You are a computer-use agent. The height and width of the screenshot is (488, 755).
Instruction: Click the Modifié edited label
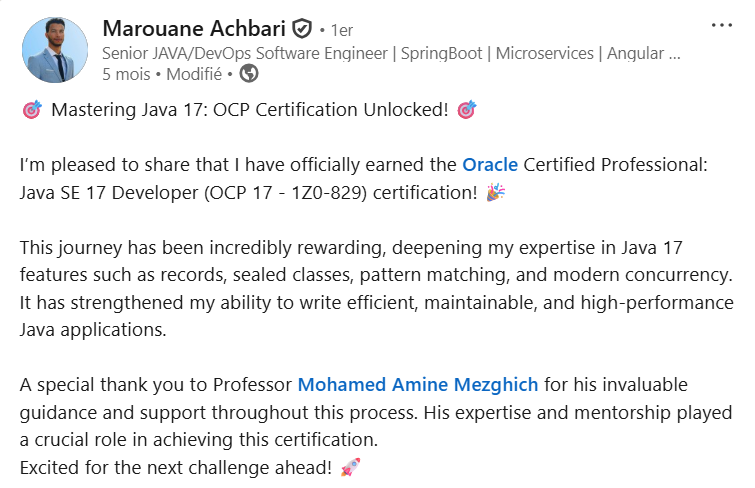pos(194,74)
